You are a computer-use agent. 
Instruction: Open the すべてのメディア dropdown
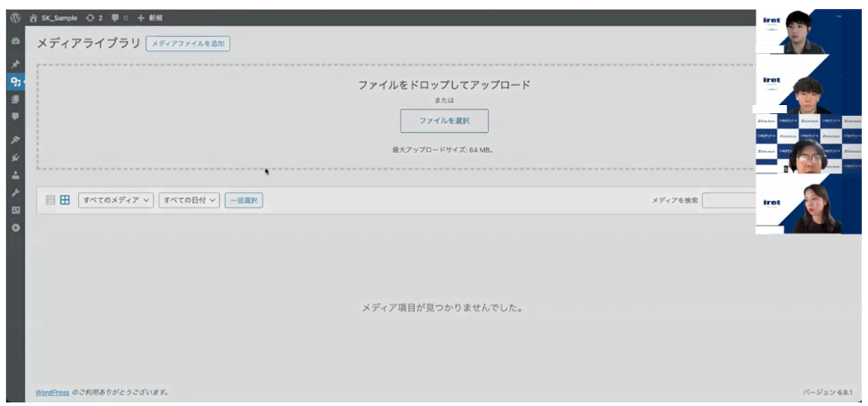(x=116, y=200)
